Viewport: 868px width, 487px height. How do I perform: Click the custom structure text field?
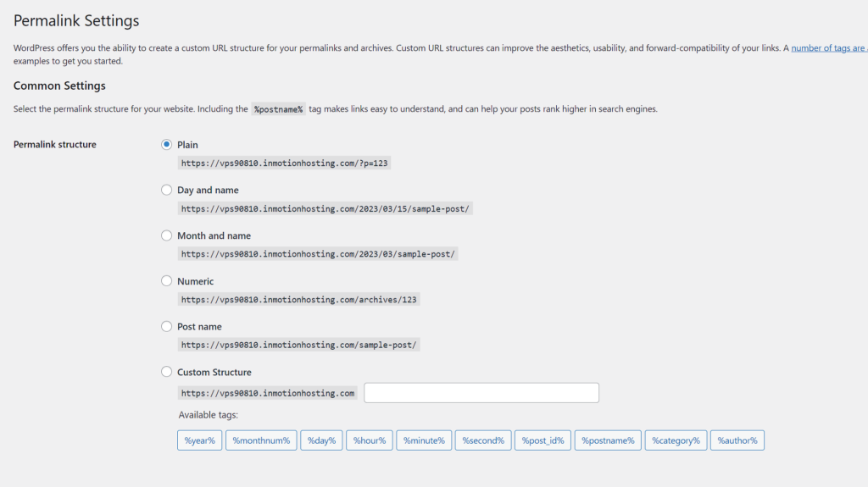pyautogui.click(x=481, y=393)
